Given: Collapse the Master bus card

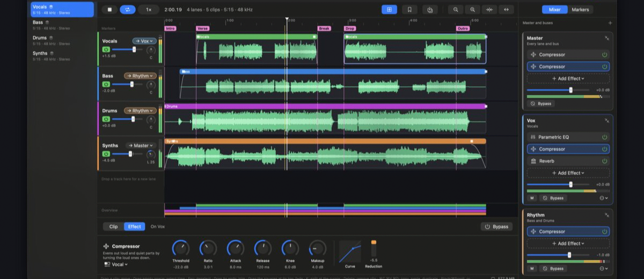Looking at the screenshot, I should click(x=606, y=38).
